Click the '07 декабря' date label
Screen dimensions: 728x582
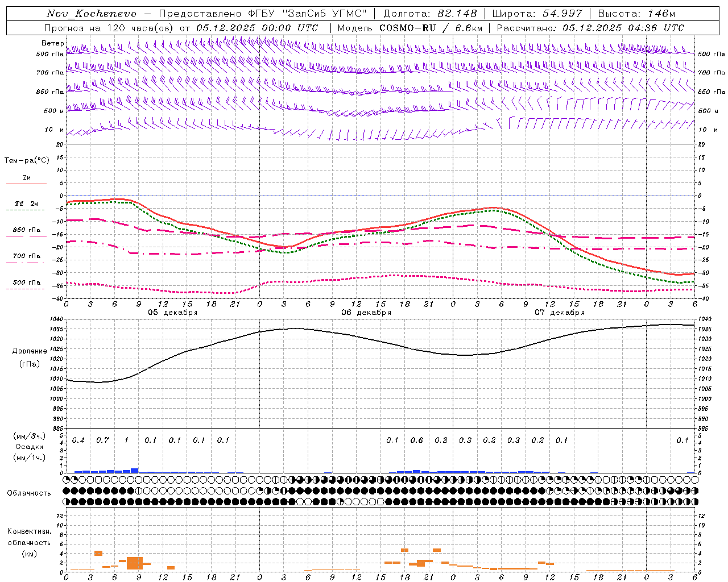point(560,313)
